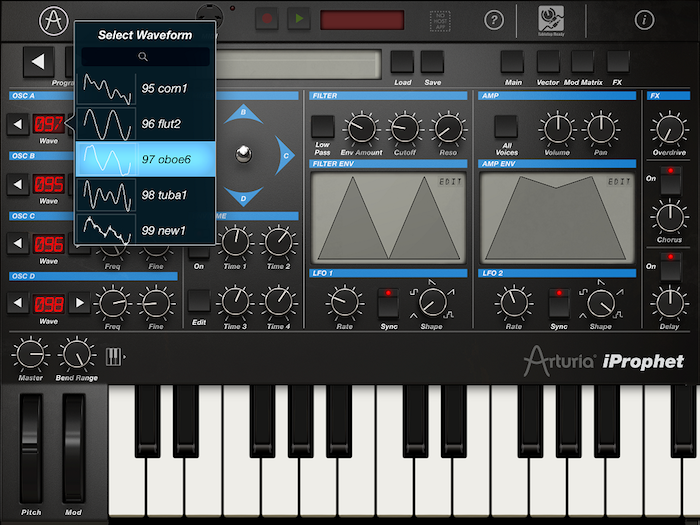
Task: Click the Overdrive knob
Action: [x=669, y=129]
